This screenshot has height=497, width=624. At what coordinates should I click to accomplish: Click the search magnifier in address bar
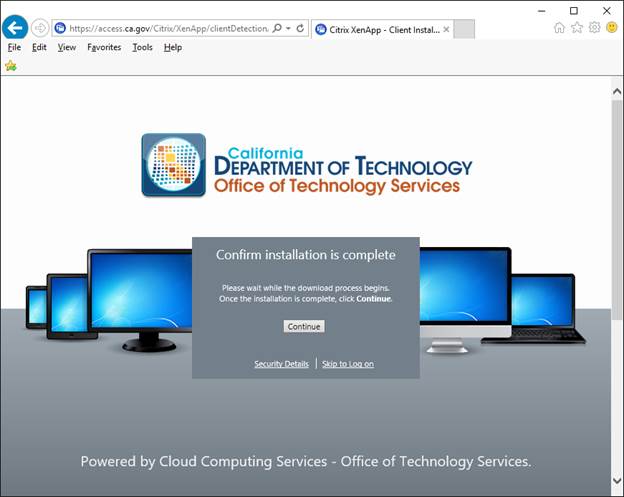point(277,28)
